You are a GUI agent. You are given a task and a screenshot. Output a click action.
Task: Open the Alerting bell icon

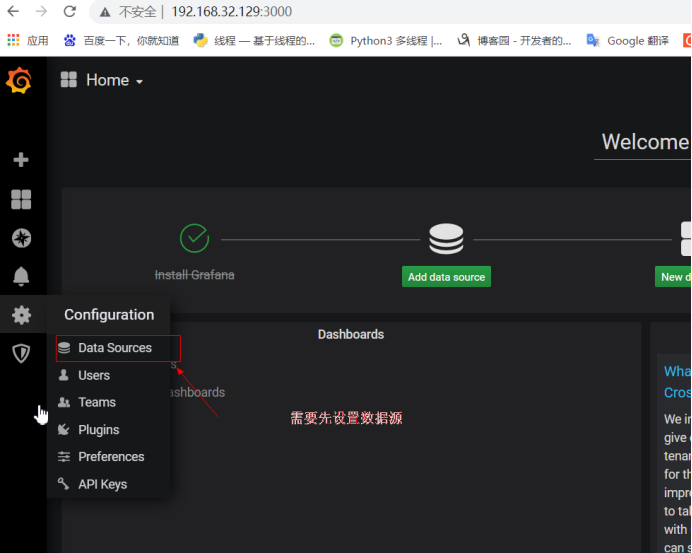pyautogui.click(x=21, y=277)
